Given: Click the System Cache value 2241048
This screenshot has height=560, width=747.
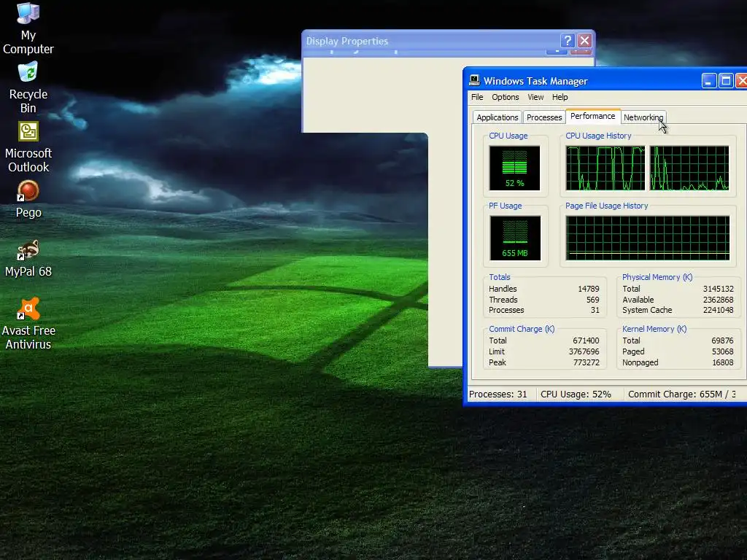Looking at the screenshot, I should tap(719, 310).
